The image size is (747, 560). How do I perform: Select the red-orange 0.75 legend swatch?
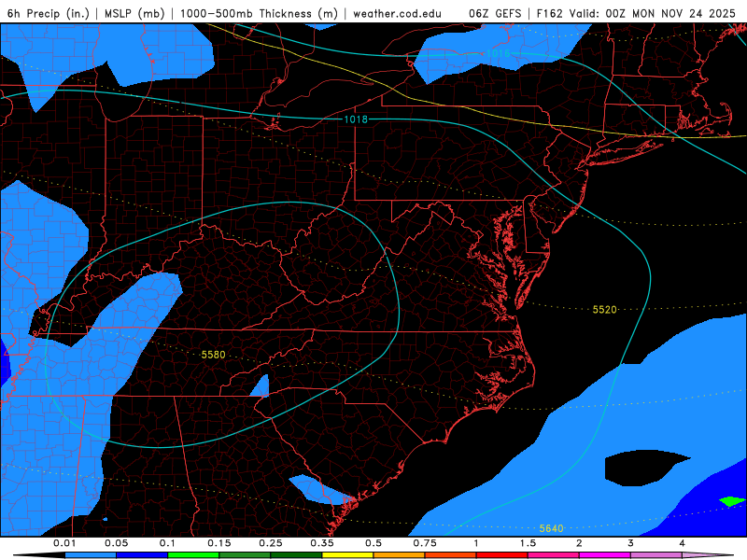point(451,555)
